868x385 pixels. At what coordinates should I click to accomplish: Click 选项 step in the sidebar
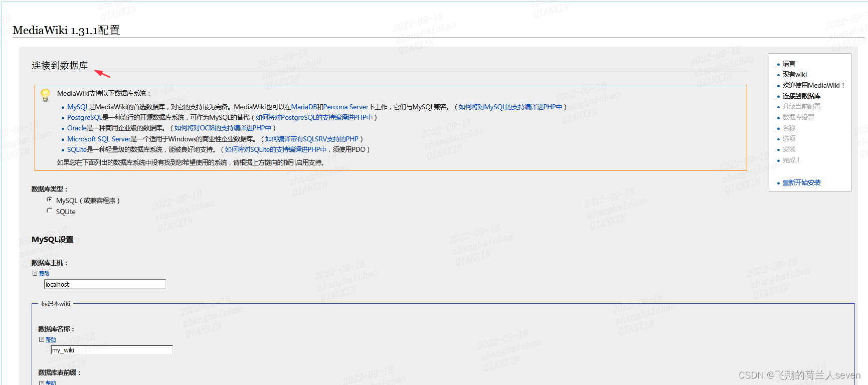789,138
